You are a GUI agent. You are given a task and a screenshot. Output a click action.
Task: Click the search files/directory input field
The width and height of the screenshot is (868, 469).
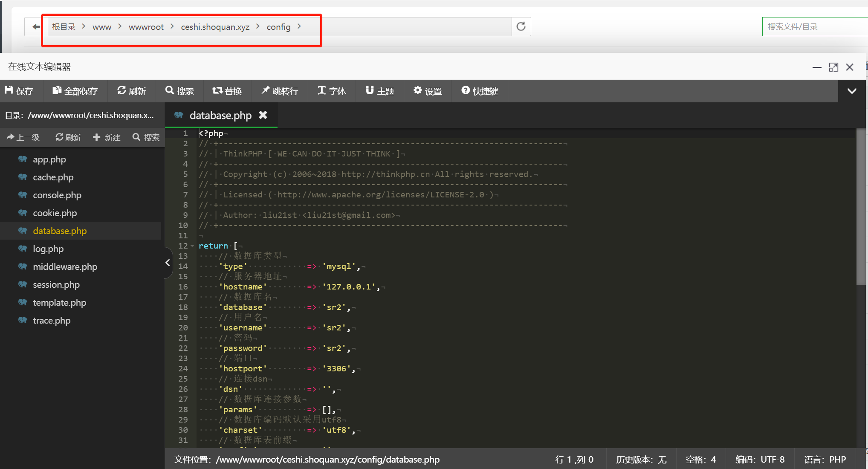[x=814, y=27]
